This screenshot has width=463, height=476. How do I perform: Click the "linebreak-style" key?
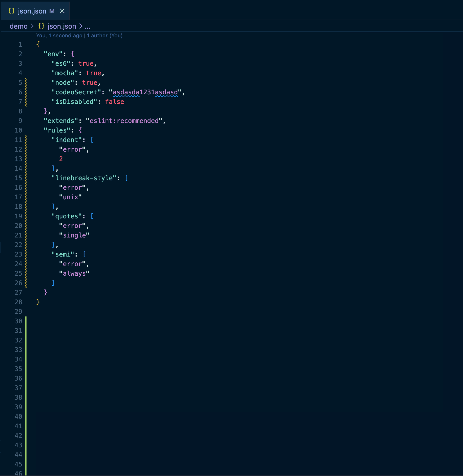84,178
